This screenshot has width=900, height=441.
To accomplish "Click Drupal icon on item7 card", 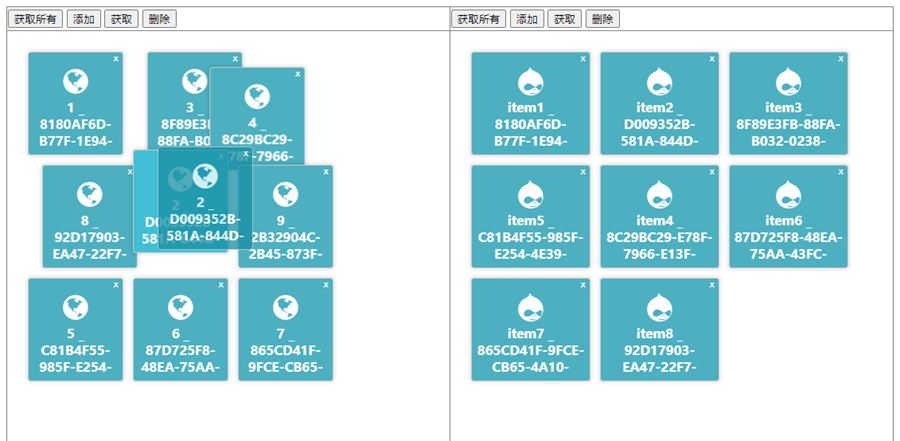I will [531, 308].
